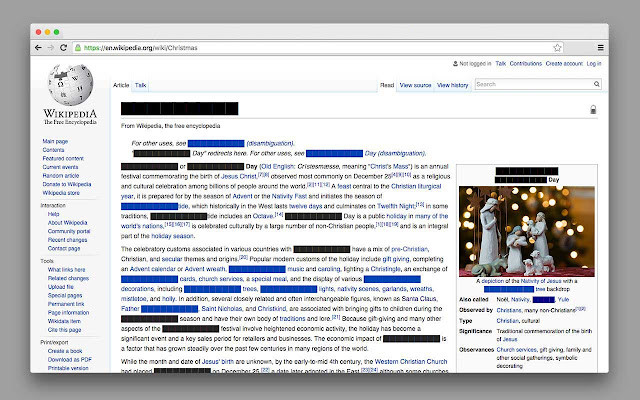This screenshot has width=640, height=400.
Task: Open the Saint Nicholas link
Action: [222, 309]
